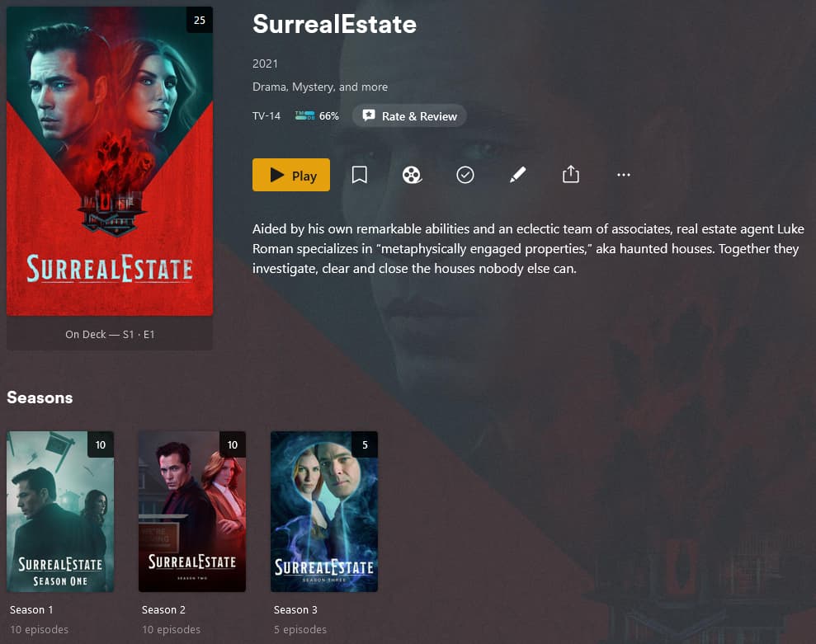Click the 5 unwatched badge on Season 3
The image size is (816, 644).
coord(365,444)
